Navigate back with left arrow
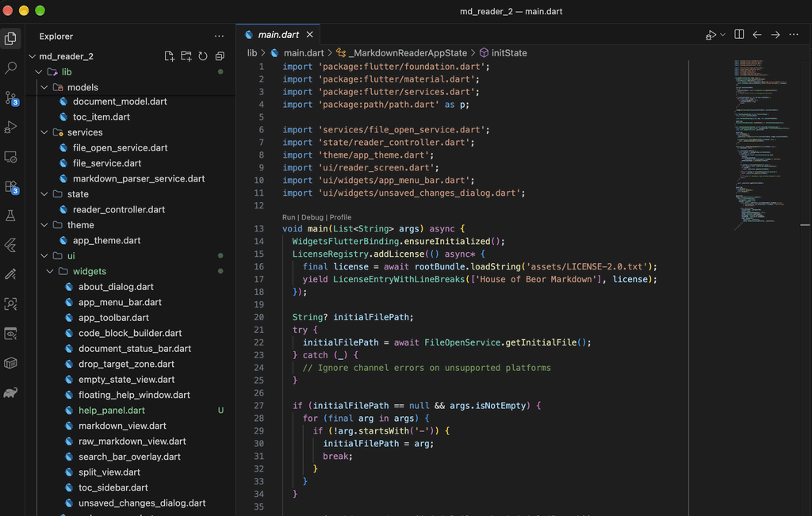 (757, 35)
